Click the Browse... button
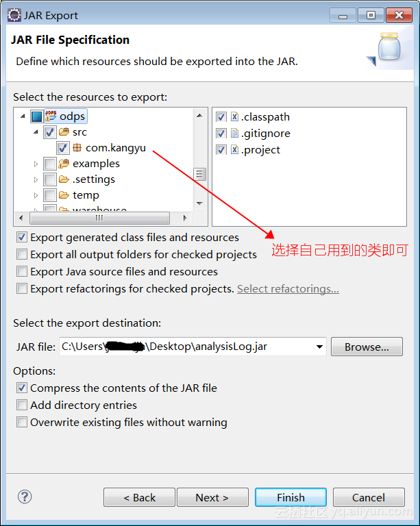 click(x=367, y=347)
